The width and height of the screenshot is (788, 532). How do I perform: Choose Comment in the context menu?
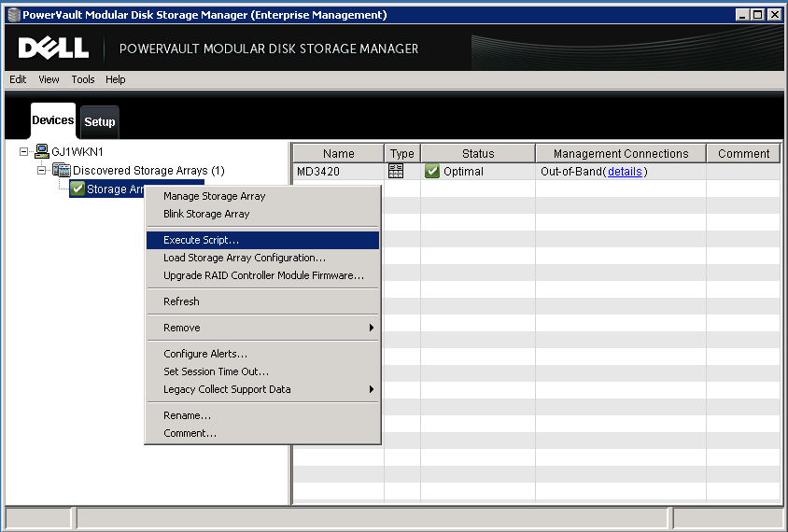click(x=263, y=433)
